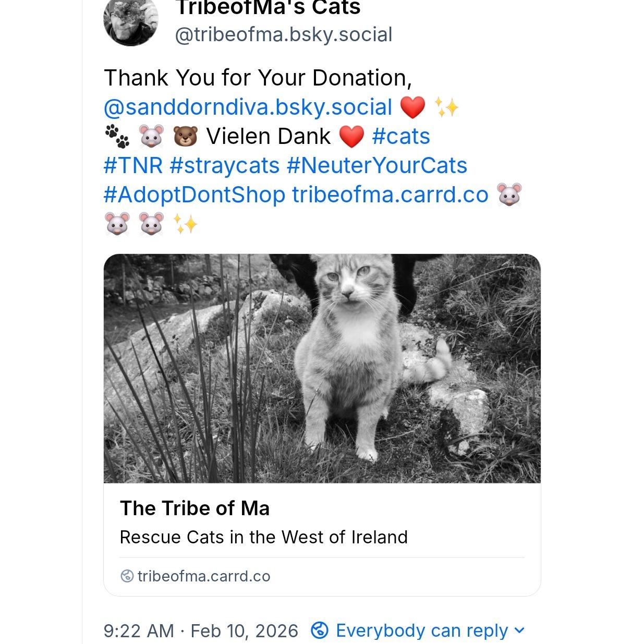
Task: Open the Everybody can reply settings
Action: point(421,630)
